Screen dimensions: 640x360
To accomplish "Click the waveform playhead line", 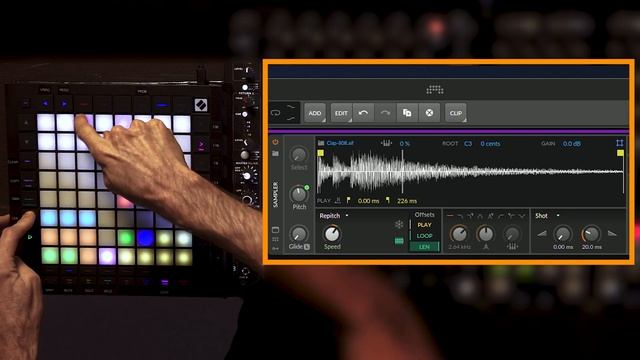I will 402,171.
